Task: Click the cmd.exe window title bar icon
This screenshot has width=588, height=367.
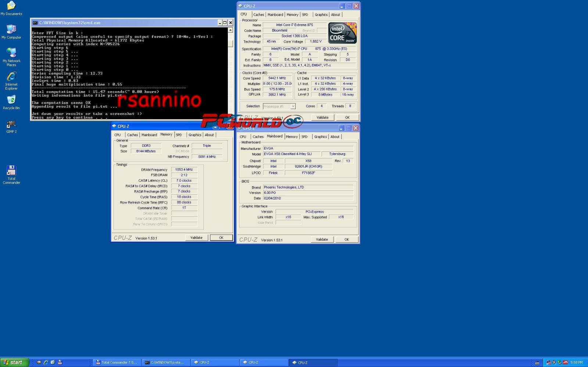Action: pyautogui.click(x=35, y=23)
